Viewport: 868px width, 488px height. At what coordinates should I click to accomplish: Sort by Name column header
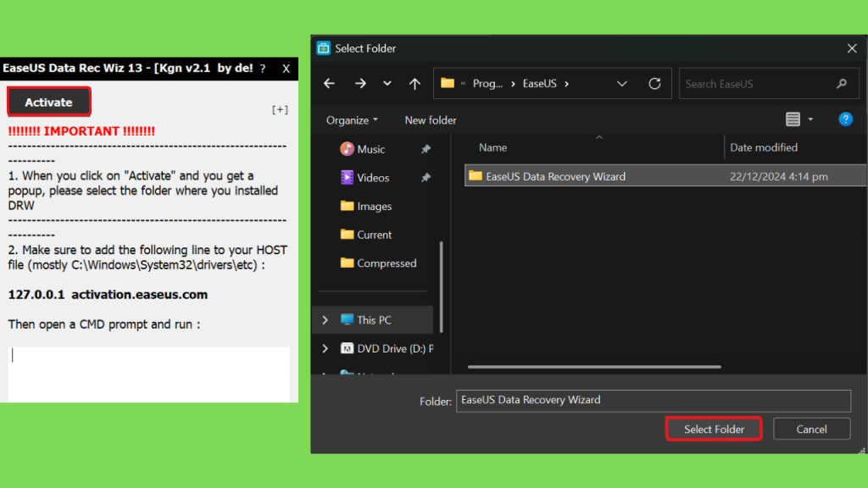492,147
